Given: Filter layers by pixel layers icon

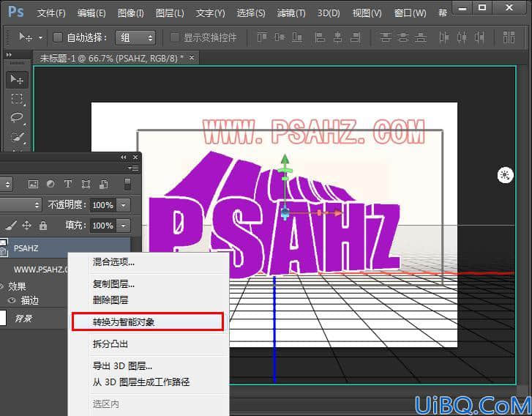Looking at the screenshot, I should click(33, 185).
